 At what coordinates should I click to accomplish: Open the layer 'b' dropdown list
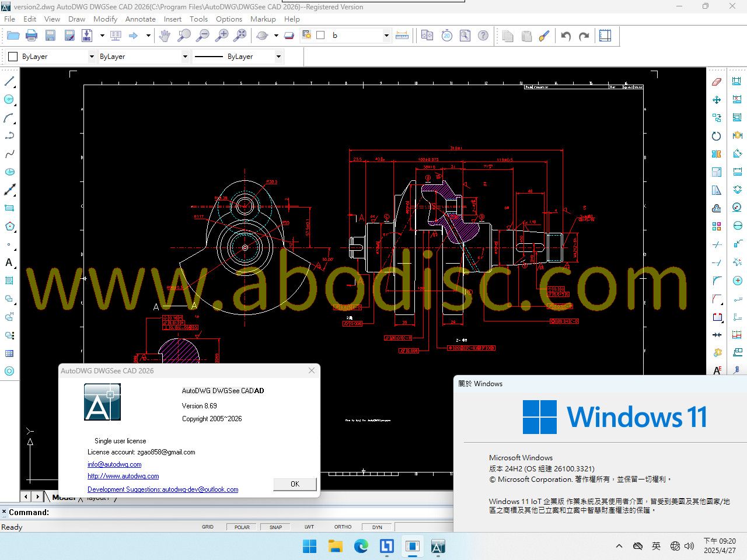(386, 36)
